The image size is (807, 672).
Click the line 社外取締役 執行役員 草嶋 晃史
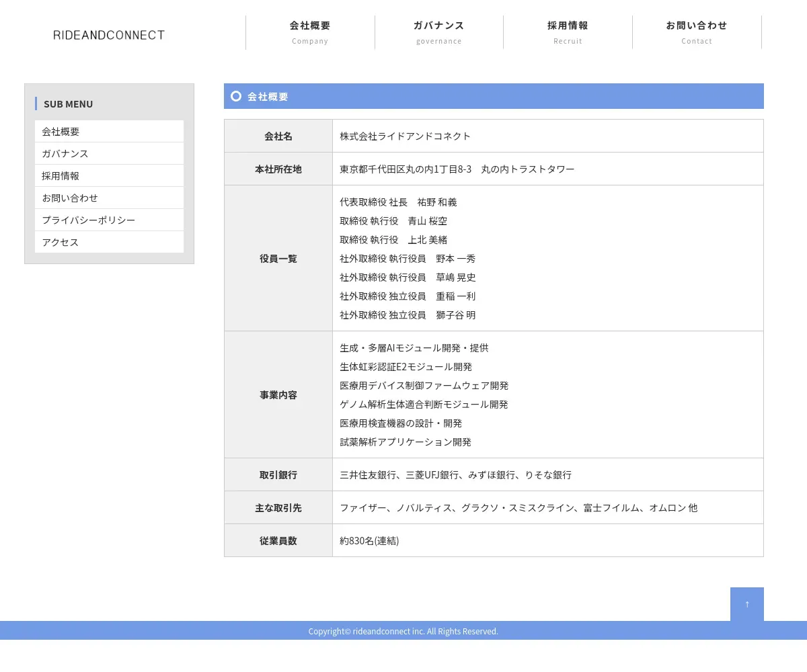pyautogui.click(x=408, y=277)
